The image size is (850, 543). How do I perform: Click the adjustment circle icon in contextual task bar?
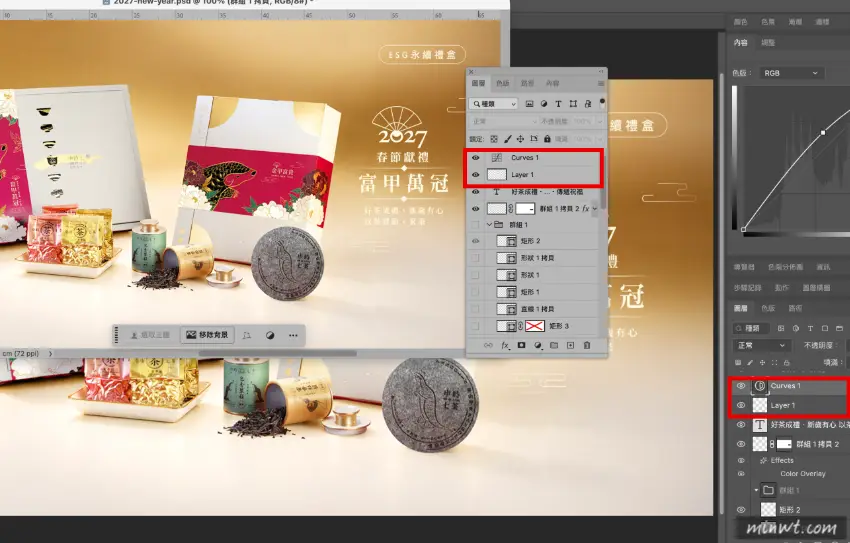270,335
